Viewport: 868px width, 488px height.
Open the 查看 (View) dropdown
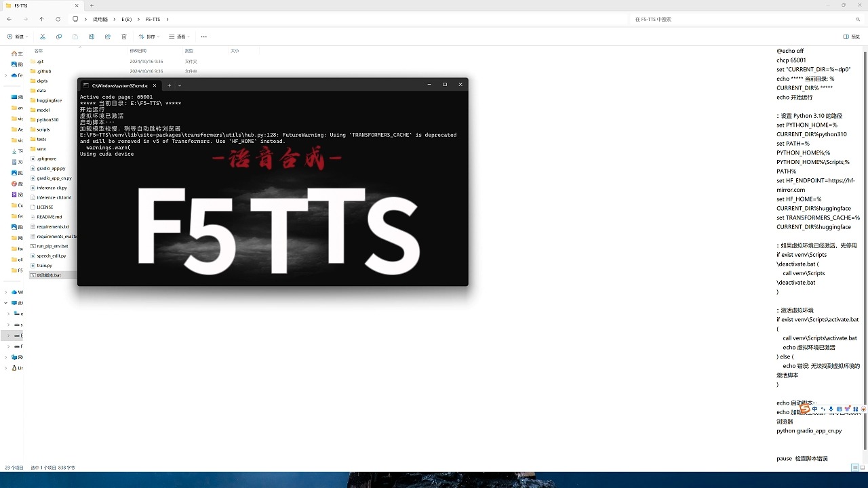pyautogui.click(x=180, y=37)
